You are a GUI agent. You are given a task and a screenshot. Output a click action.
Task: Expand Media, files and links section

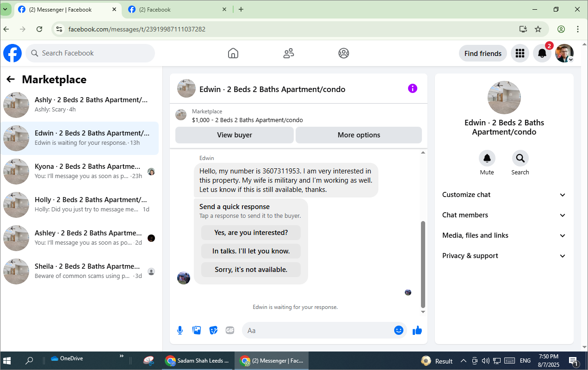point(504,235)
